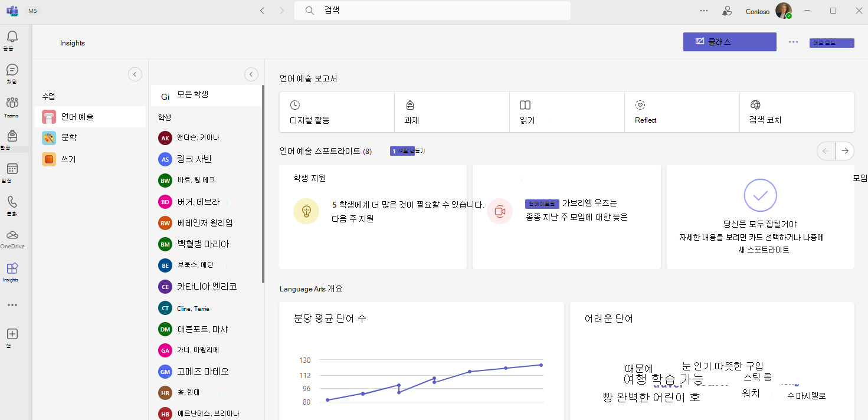868x420 pixels.
Task: Click the lightbulb icon on 학생 지원 card
Action: [x=306, y=211]
